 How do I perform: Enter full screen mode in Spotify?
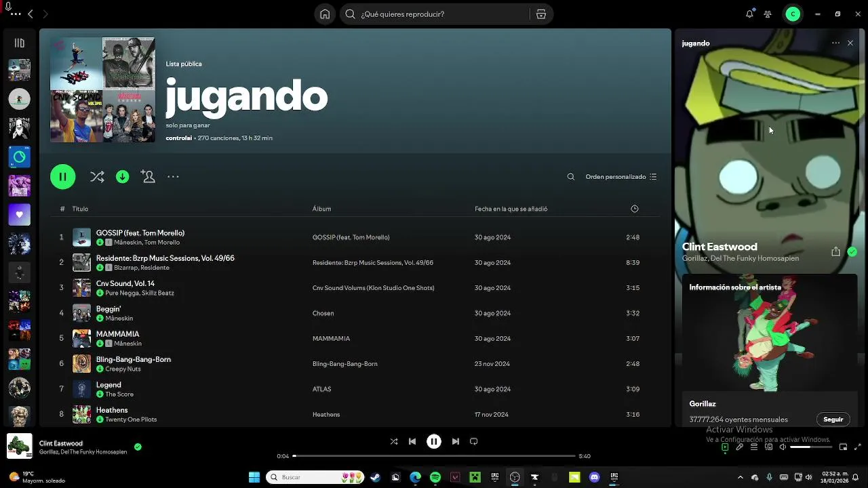tap(858, 447)
